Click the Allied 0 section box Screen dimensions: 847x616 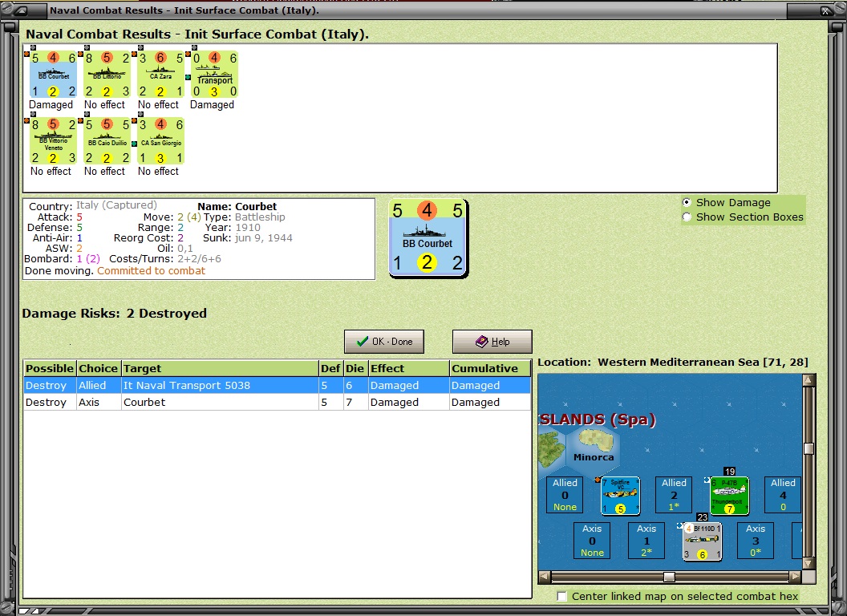(x=565, y=494)
